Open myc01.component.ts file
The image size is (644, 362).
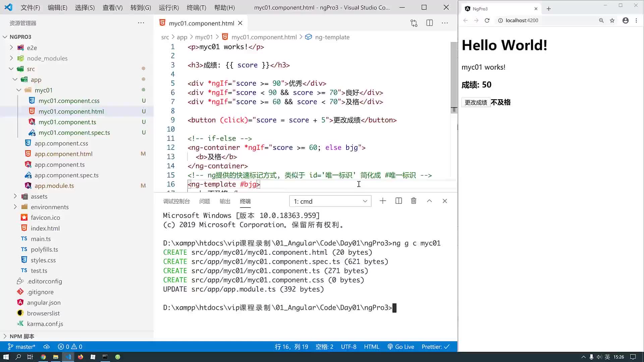67,122
